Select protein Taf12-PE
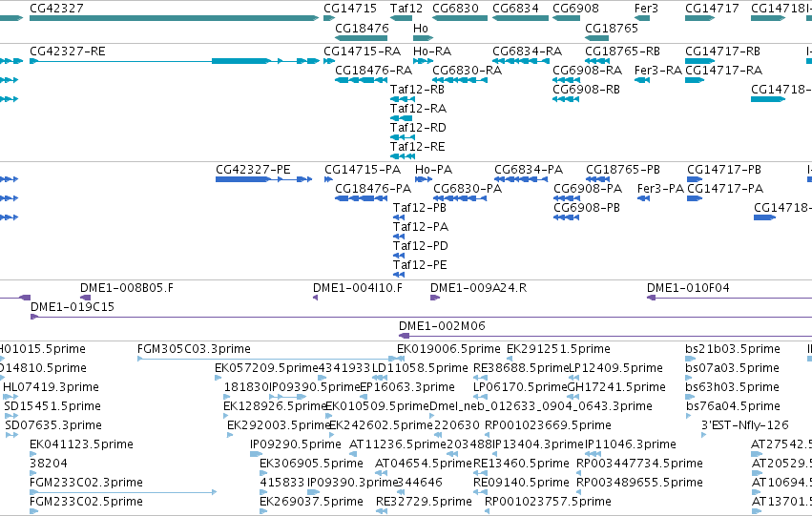Viewport: 812px width, 516px height. pos(420,265)
